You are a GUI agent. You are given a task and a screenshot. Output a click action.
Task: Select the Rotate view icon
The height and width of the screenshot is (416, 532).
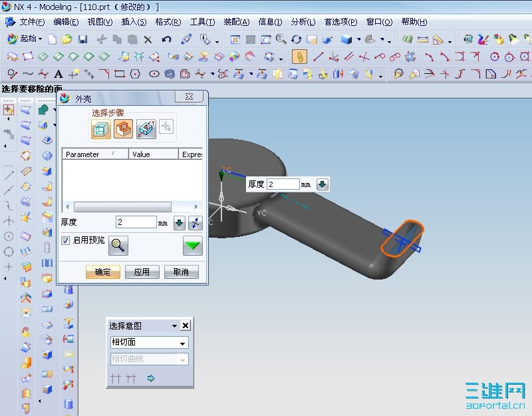pos(296,39)
